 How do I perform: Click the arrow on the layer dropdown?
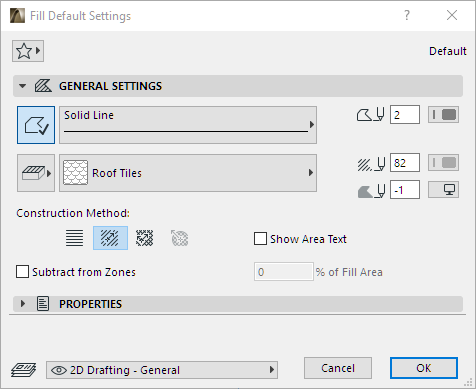click(272, 370)
